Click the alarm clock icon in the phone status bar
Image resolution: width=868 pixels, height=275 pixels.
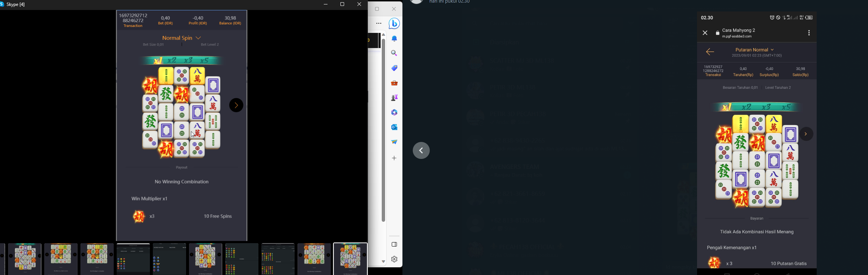point(772,18)
